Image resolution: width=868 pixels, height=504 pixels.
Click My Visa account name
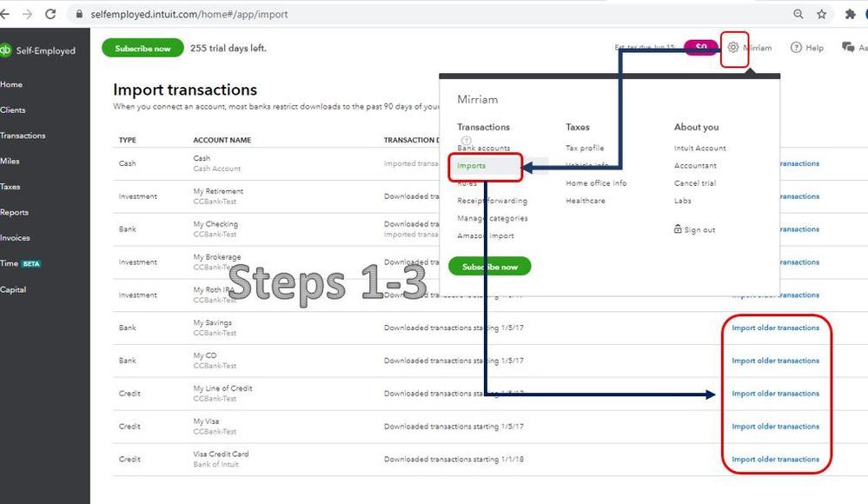tap(206, 421)
